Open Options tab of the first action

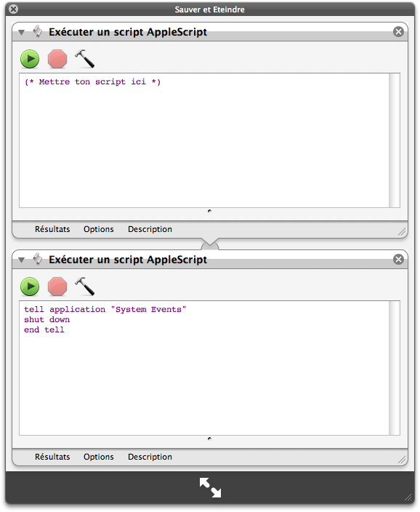pyautogui.click(x=99, y=229)
